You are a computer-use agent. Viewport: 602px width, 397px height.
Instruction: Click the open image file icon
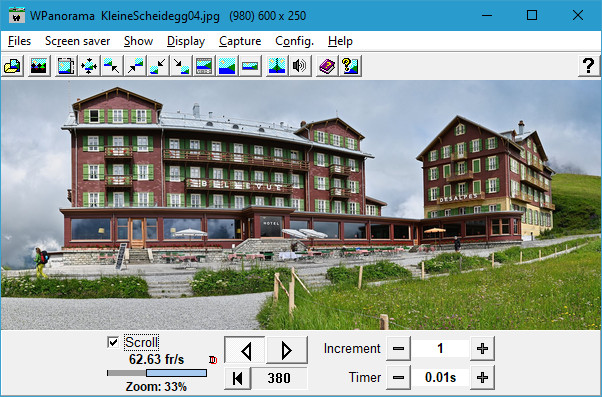[x=13, y=66]
